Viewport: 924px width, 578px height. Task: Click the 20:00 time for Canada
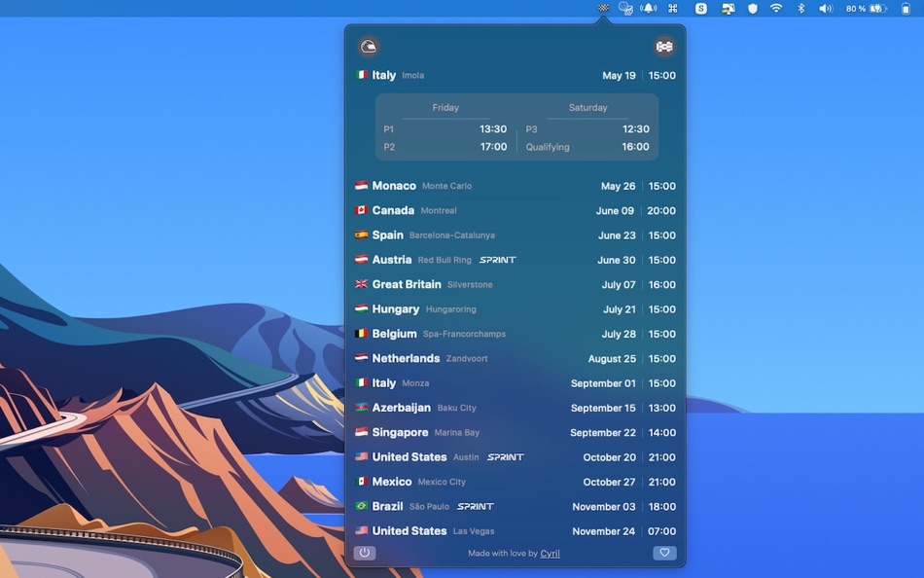(x=661, y=211)
